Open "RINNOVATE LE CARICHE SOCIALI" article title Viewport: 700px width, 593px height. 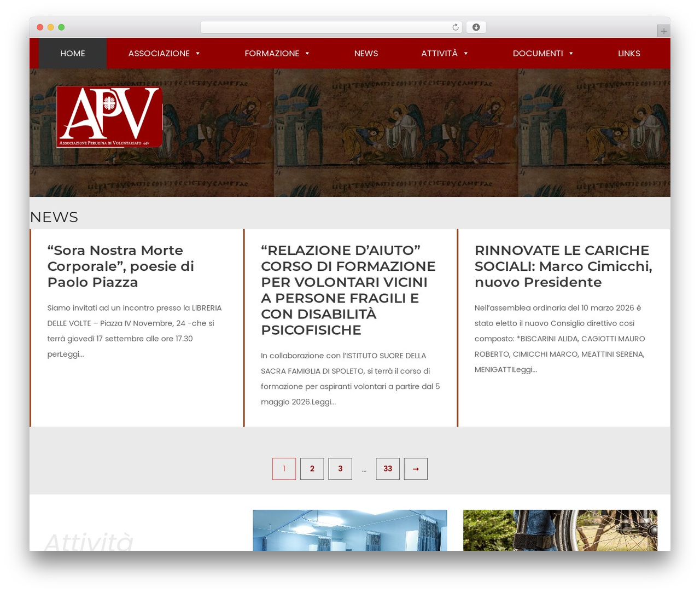(x=563, y=266)
